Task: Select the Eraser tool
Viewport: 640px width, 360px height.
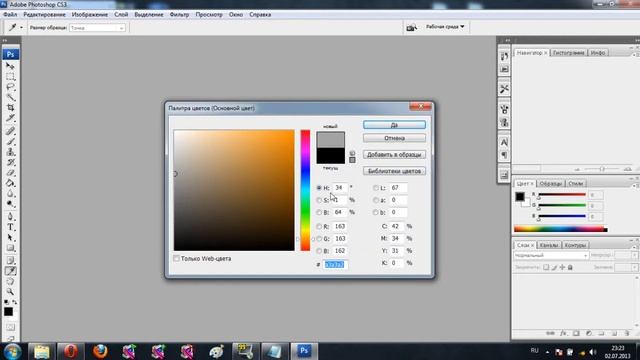Action: pos(10,173)
